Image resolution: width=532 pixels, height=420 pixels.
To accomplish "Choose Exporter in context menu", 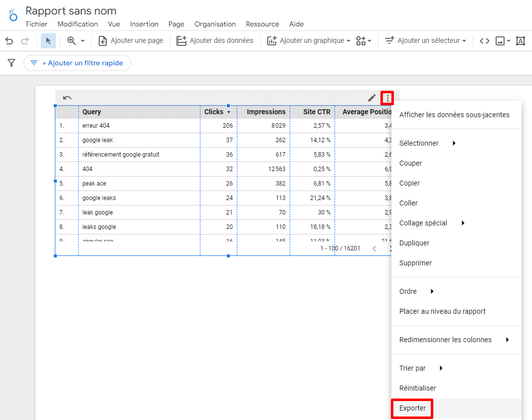I will [456, 408].
